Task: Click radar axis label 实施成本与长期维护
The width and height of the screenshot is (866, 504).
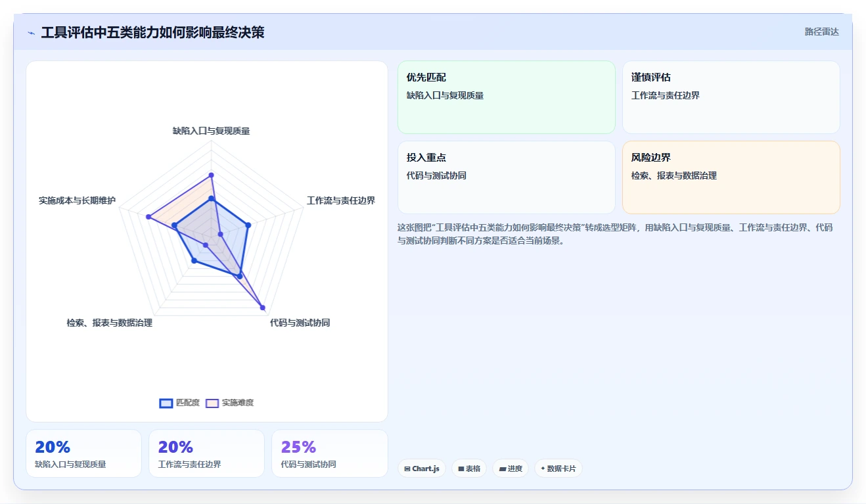Action: 77,200
